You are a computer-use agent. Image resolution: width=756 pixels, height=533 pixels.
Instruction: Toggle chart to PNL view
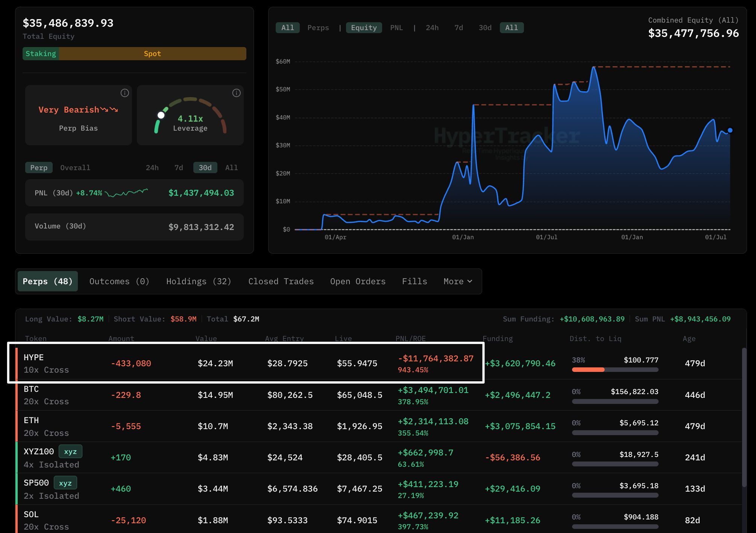point(396,27)
